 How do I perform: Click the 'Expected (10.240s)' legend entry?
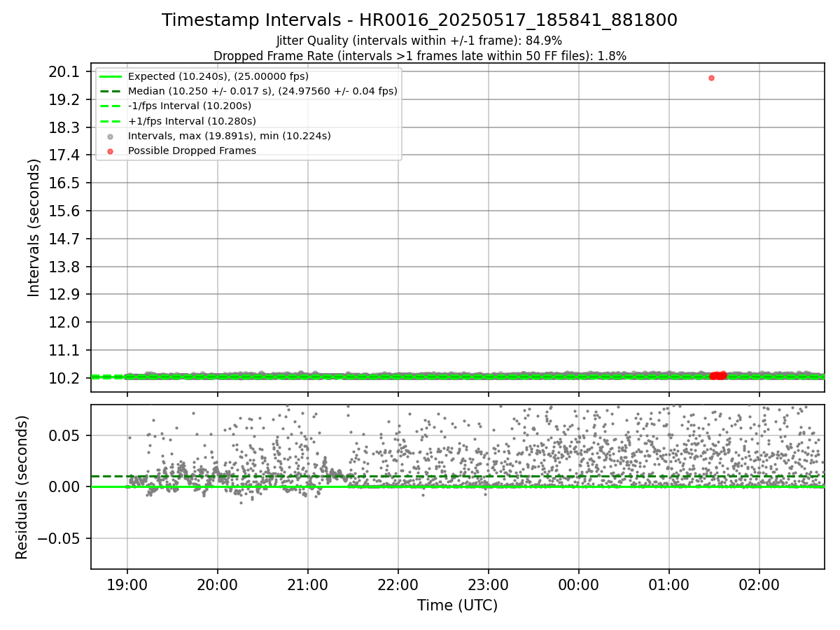click(x=218, y=76)
